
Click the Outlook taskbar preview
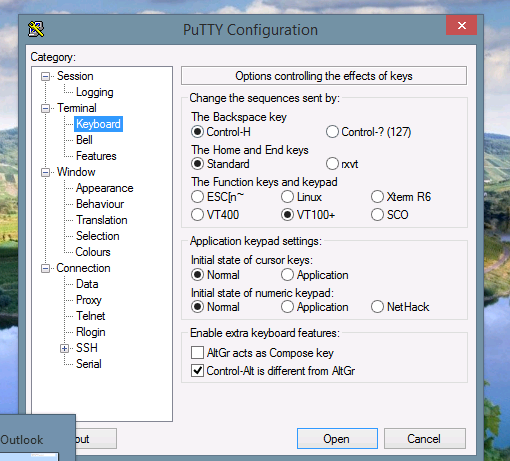coord(38,438)
